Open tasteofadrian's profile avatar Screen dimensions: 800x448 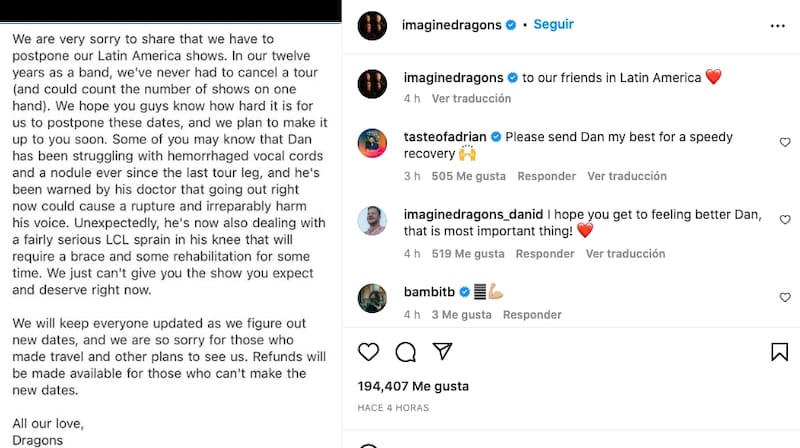click(372, 145)
